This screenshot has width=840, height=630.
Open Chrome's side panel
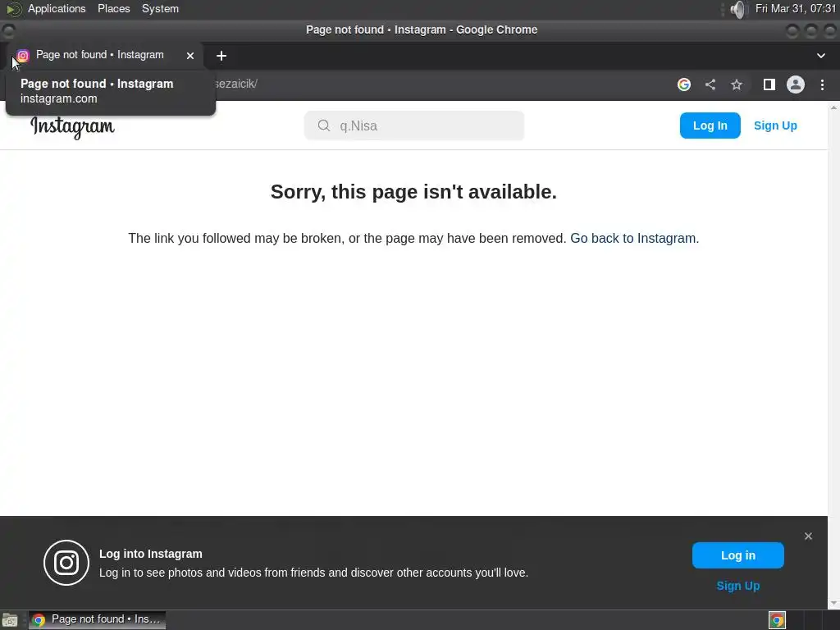tap(769, 84)
